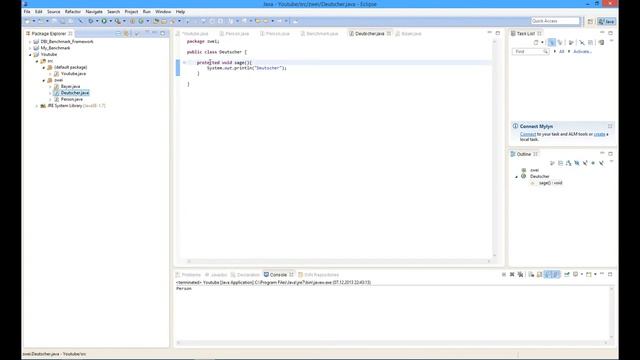640x360 pixels.
Task: Click Remove All Terminated Launches in Console
Action: [520, 275]
